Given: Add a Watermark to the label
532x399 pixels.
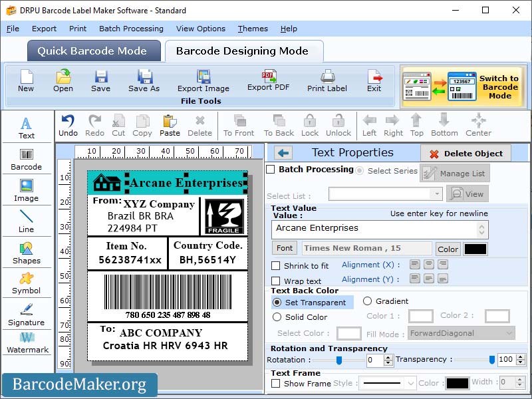Looking at the screenshot, I should point(27,343).
